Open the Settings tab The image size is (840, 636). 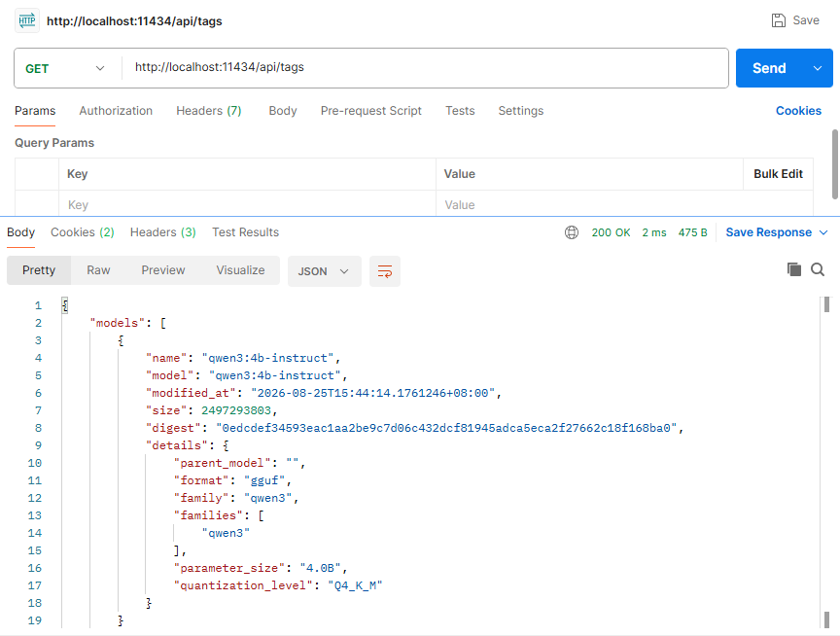tap(521, 111)
